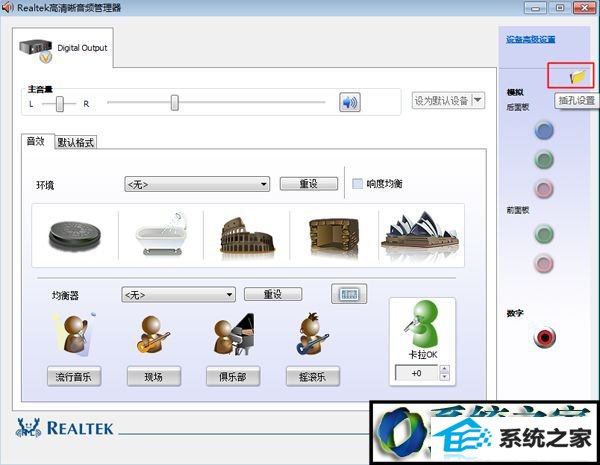Screen dimensions: 600x465
Task: Click the Realtek logo at bottom
Action: (x=65, y=428)
